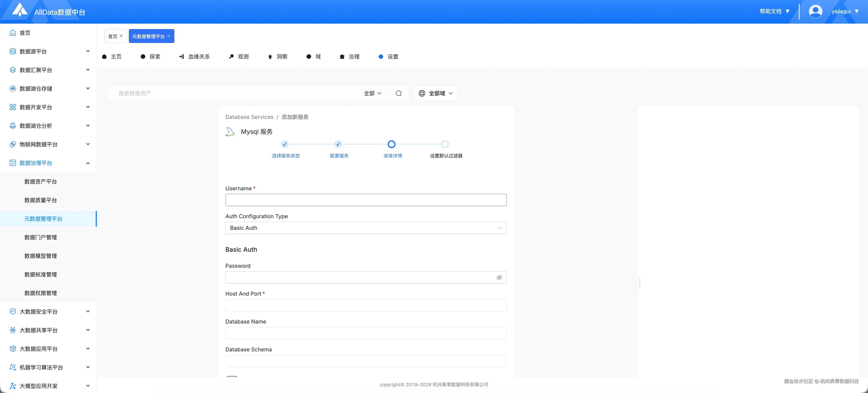The image size is (868, 393).
Task: Open the 探索 navigation item
Action: [x=150, y=57]
